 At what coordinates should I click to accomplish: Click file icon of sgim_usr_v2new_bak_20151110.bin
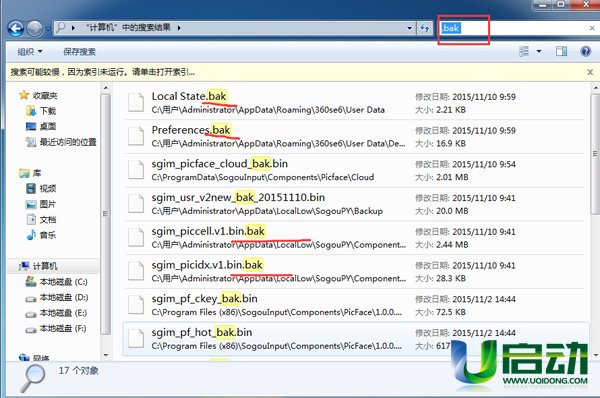[136, 203]
